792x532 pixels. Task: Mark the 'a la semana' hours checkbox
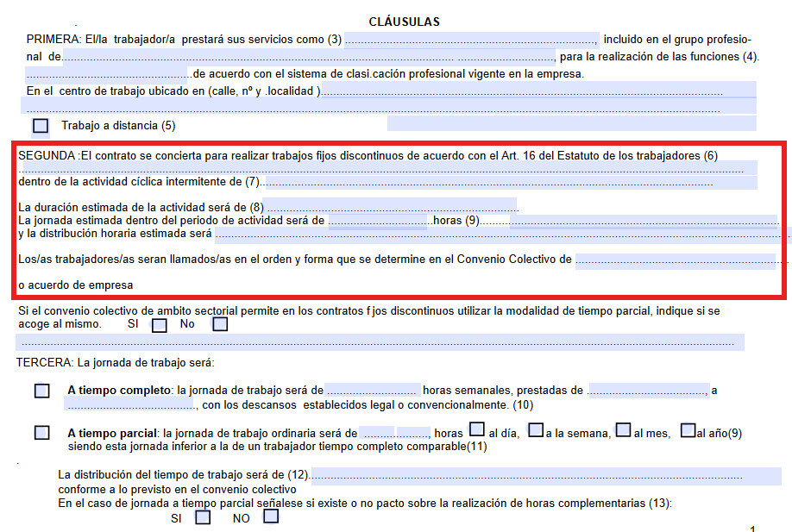(x=535, y=429)
